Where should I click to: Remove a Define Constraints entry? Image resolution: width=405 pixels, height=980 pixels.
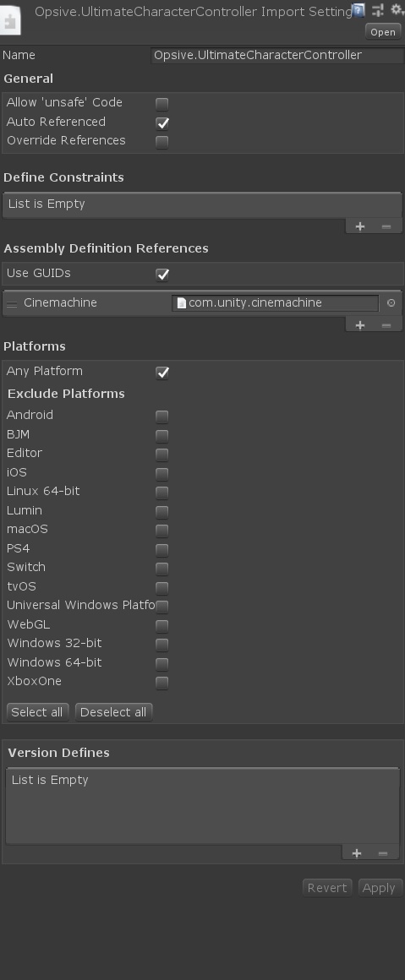point(386,226)
